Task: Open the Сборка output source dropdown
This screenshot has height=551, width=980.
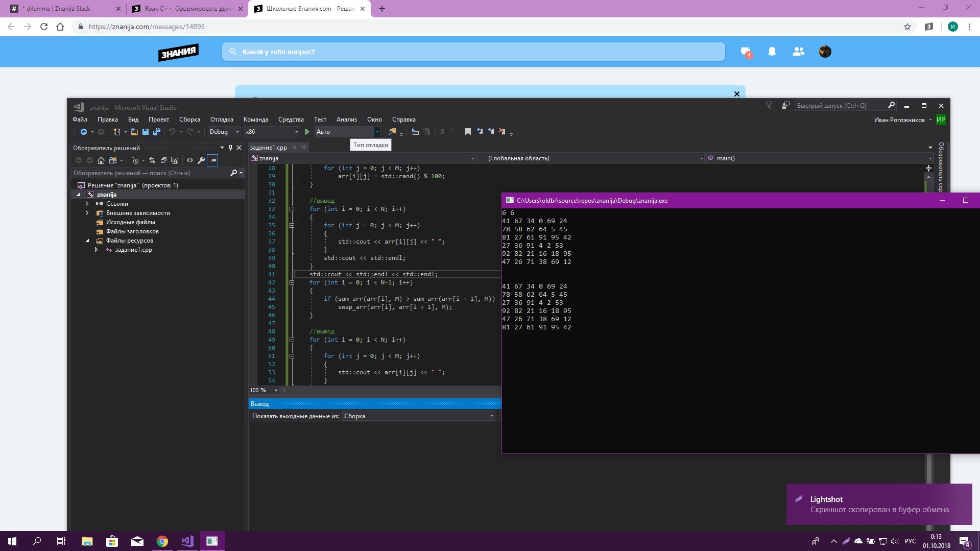Action: point(419,416)
